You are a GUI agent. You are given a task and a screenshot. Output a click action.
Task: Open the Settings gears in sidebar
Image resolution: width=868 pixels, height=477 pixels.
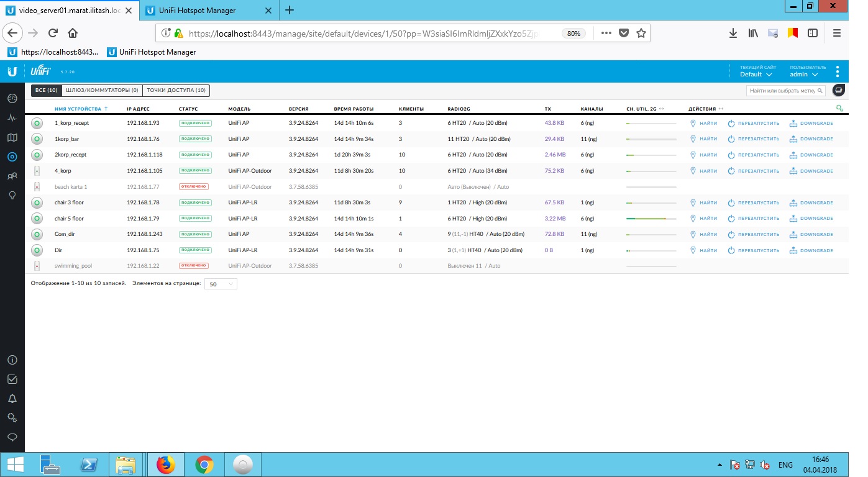click(x=12, y=417)
